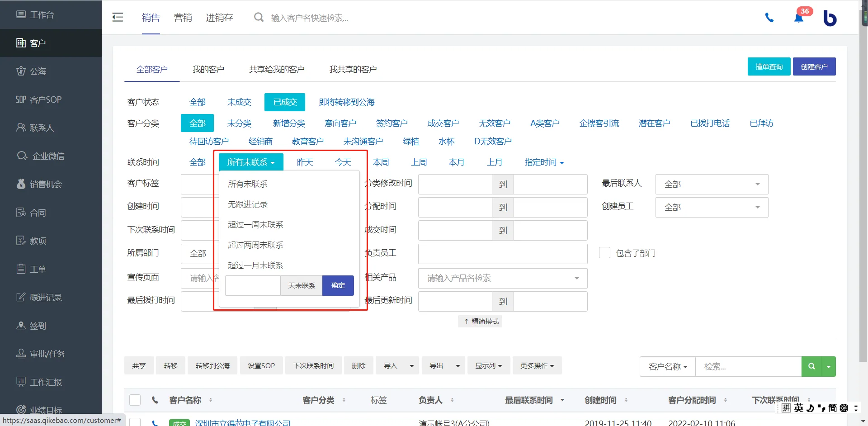
Task: Sort by 客户分类 column arrows
Action: click(x=344, y=400)
